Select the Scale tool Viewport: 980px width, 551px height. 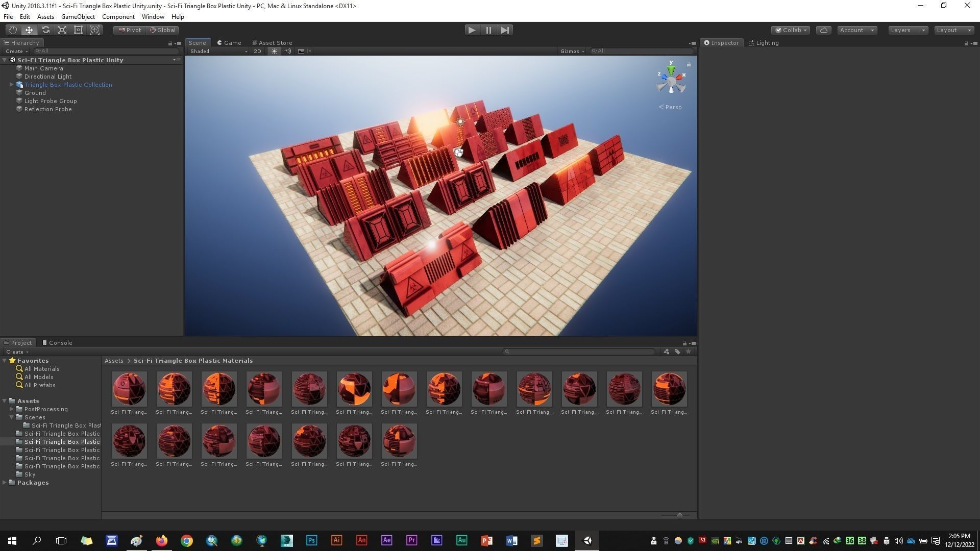[x=62, y=30]
